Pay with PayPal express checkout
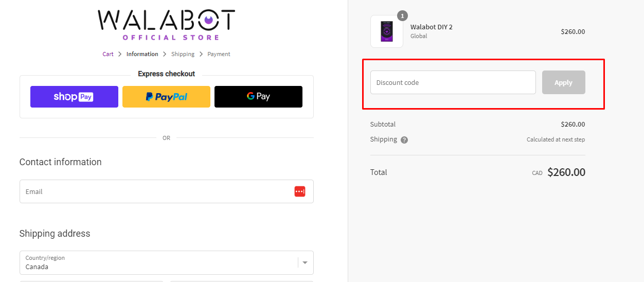644x282 pixels. click(166, 97)
